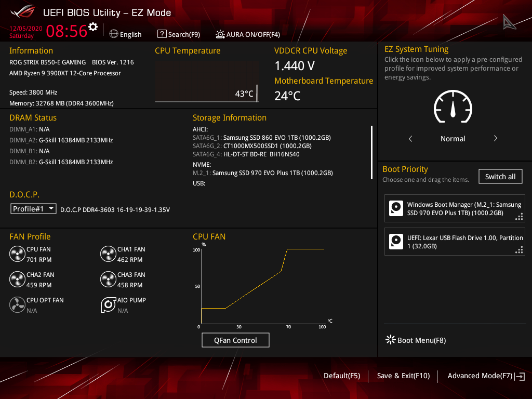Click disk icon of Lexar USB entry
532x399 pixels.
click(396, 242)
